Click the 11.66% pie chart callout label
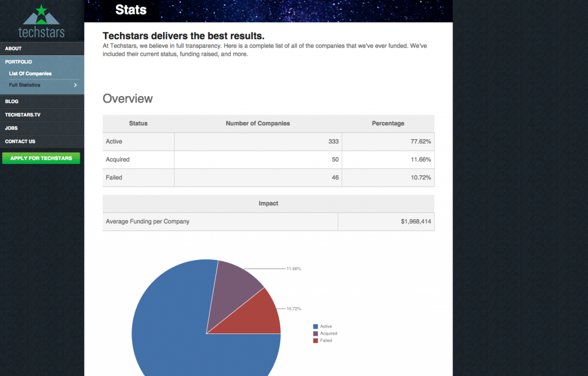 (293, 268)
